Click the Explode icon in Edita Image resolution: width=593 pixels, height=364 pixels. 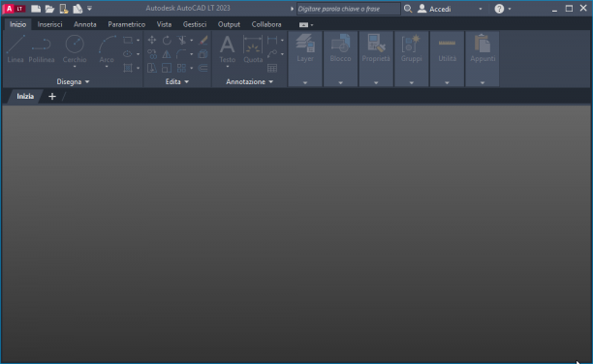pos(203,54)
